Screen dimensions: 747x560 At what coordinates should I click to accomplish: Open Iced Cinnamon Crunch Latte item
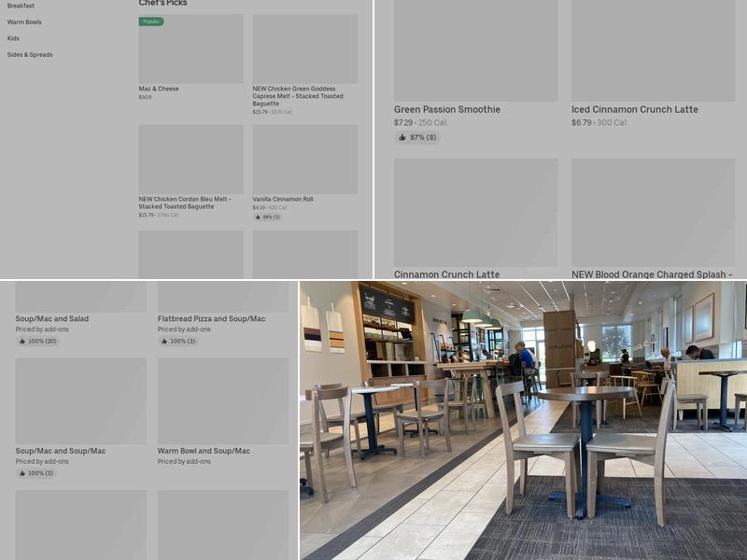tap(634, 109)
